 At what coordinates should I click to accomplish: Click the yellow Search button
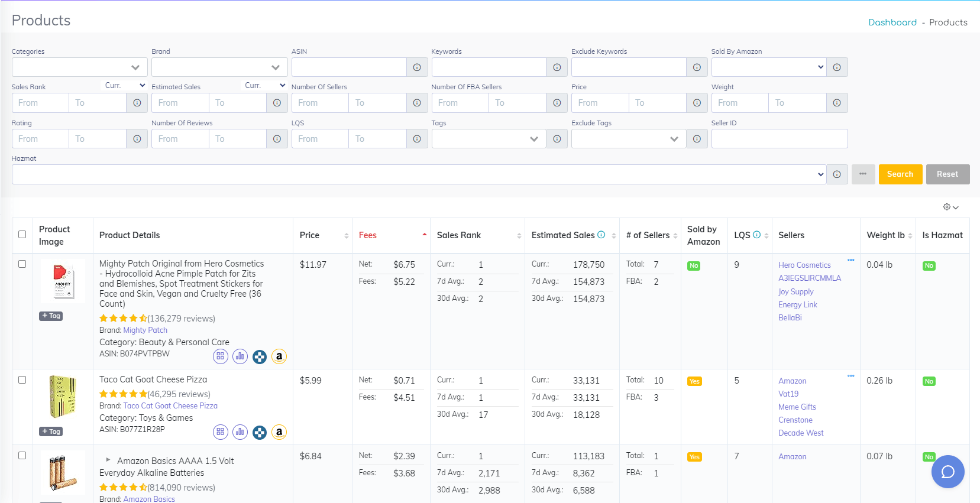click(900, 174)
